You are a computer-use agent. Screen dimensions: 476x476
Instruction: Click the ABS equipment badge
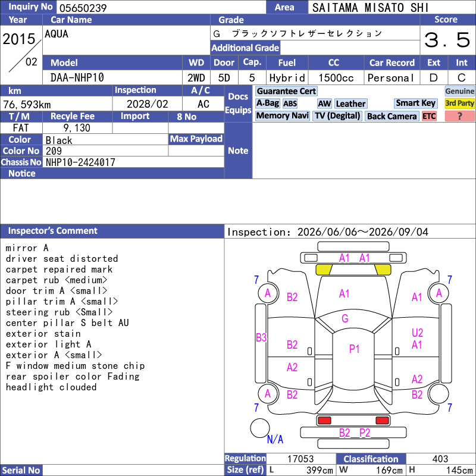pyautogui.click(x=290, y=104)
